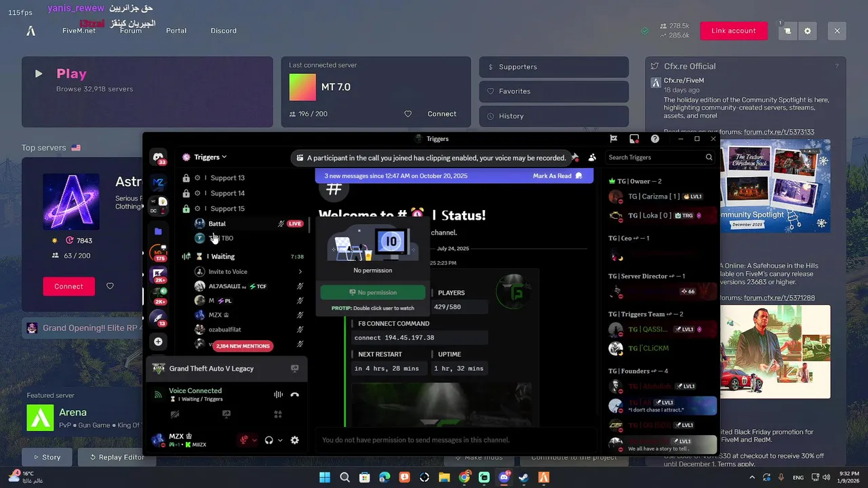868x488 pixels.
Task: Click the Play arrow icon in FiveM
Action: tap(39, 74)
